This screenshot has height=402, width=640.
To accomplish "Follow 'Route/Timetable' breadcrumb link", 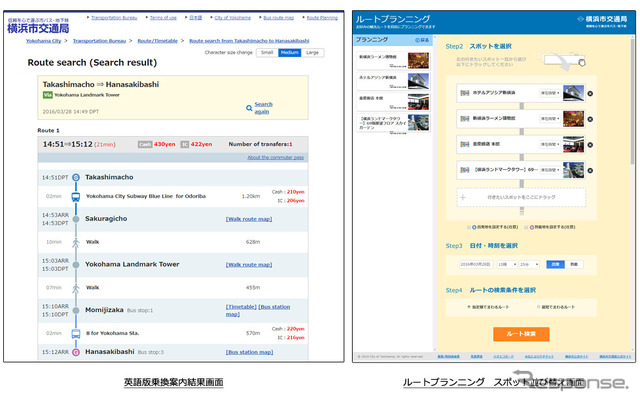I will point(158,41).
